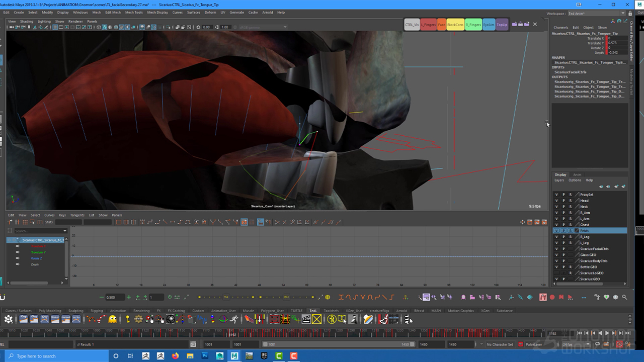644x362 pixels.
Task: Click the script editor icon on command line
Action: 193,344
